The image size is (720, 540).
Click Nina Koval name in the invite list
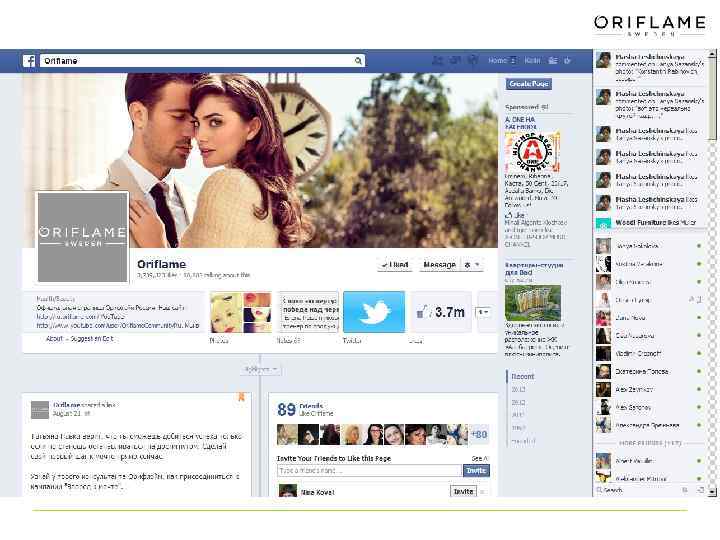tap(317, 492)
